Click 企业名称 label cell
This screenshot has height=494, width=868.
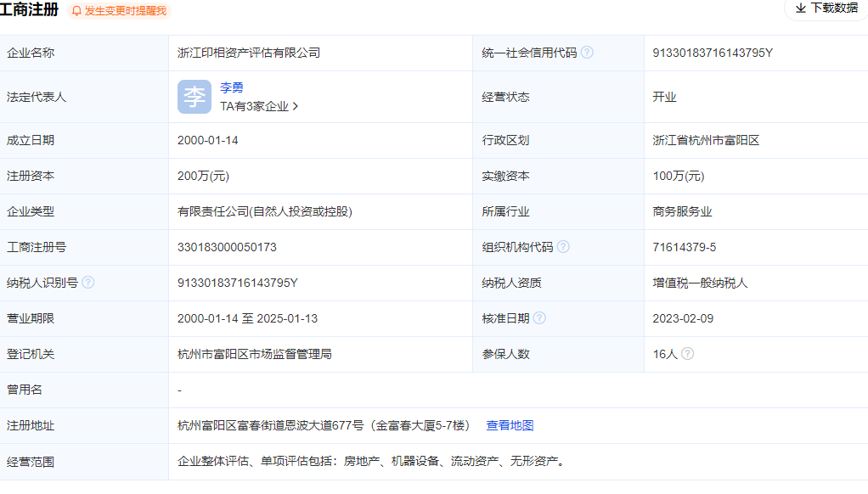coord(84,53)
